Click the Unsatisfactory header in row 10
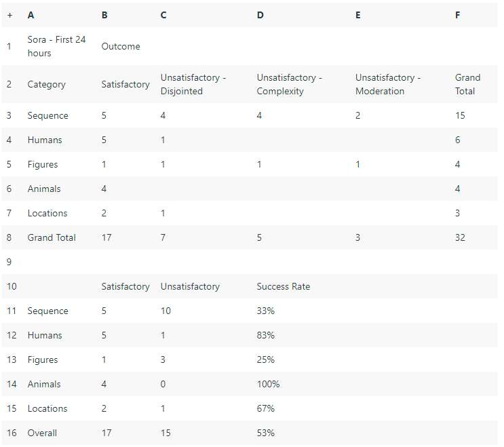Screen dimensions: 504x447 (x=190, y=286)
